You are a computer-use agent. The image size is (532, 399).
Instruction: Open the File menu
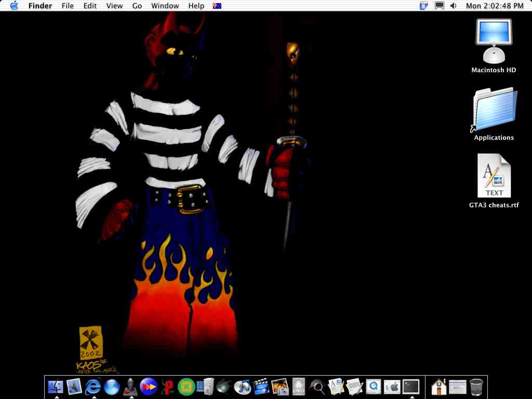[68, 6]
